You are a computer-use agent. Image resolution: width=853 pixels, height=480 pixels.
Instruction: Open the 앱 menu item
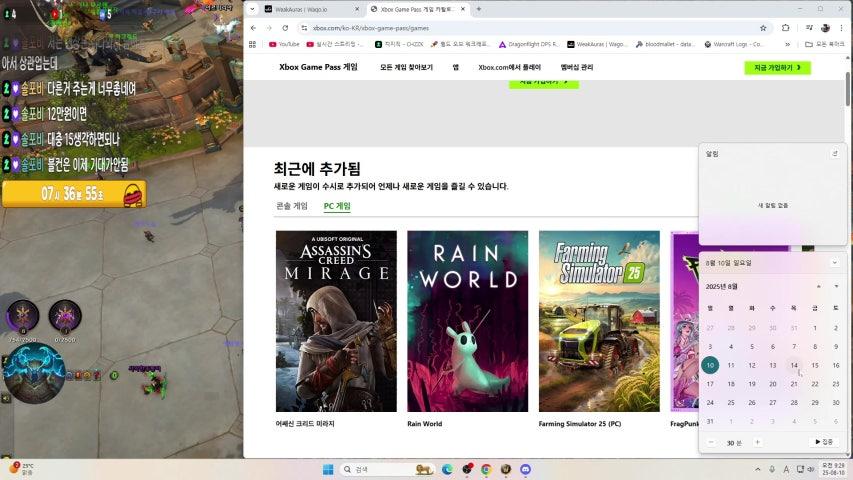pos(455,67)
